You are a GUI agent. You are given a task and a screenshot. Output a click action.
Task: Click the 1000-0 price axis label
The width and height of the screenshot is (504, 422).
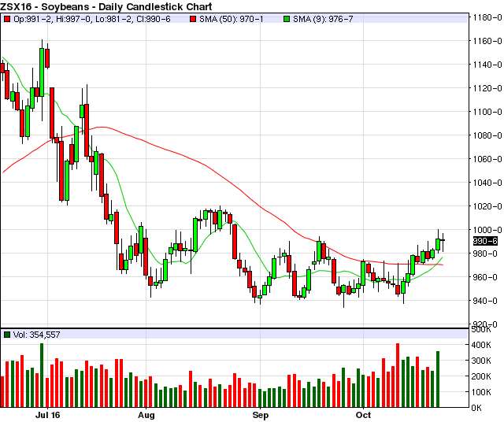pos(487,230)
